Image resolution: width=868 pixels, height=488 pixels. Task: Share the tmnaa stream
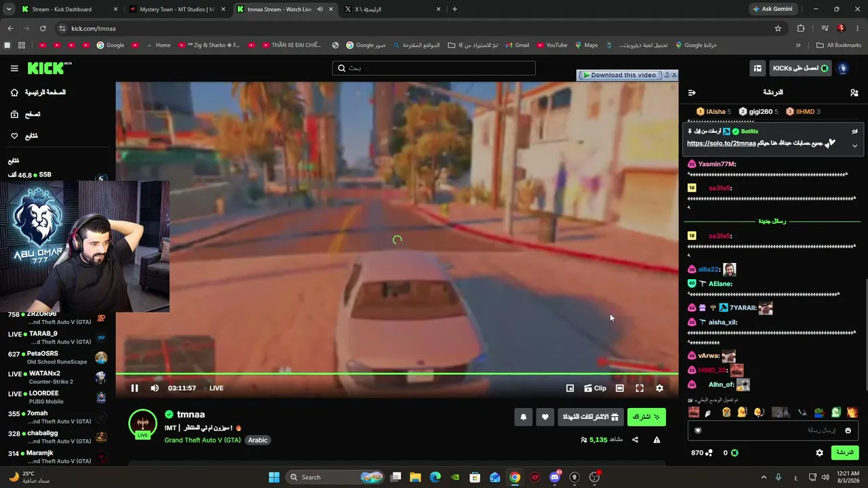coord(635,440)
